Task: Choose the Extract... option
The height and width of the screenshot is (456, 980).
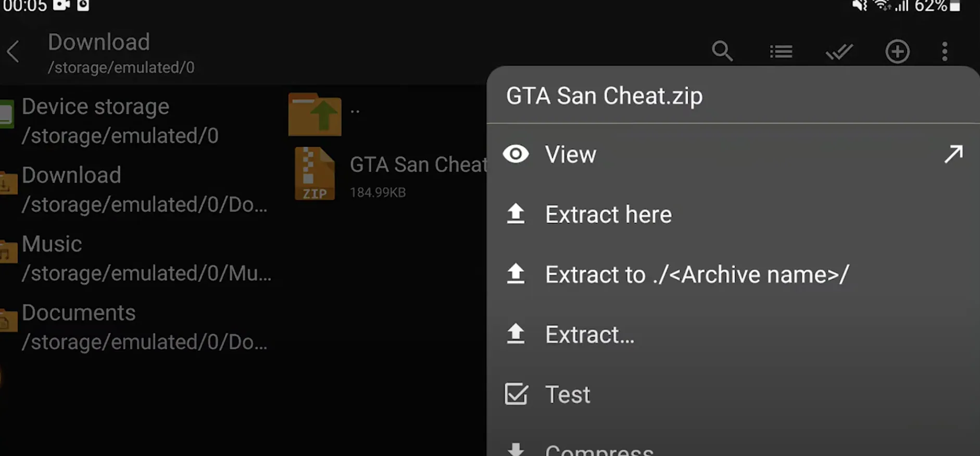Action: pyautogui.click(x=733, y=334)
